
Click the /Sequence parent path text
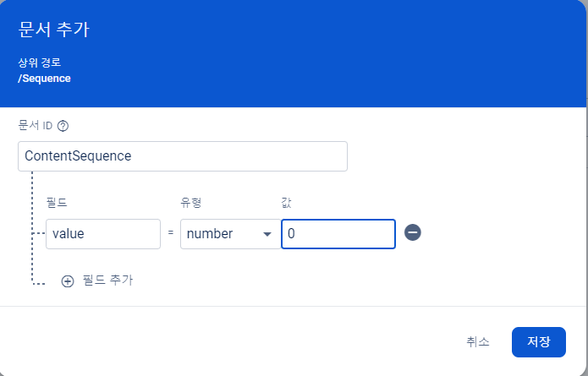coord(44,79)
